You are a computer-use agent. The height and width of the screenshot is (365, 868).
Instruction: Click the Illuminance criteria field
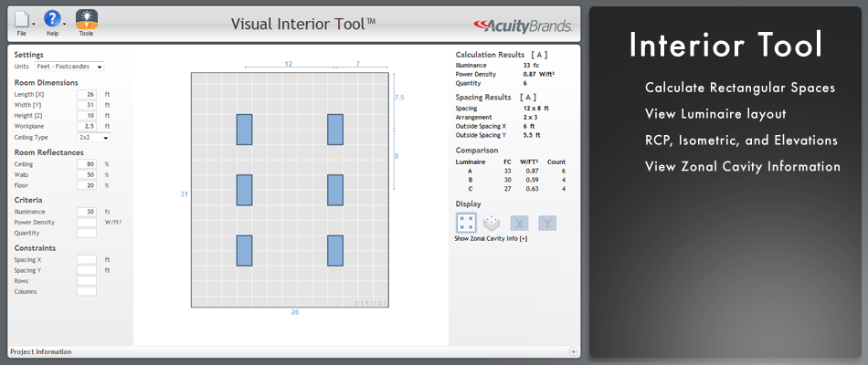coord(87,211)
